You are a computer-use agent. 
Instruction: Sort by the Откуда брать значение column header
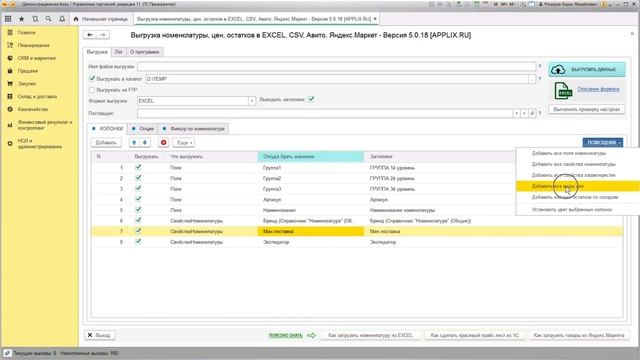pyautogui.click(x=311, y=156)
